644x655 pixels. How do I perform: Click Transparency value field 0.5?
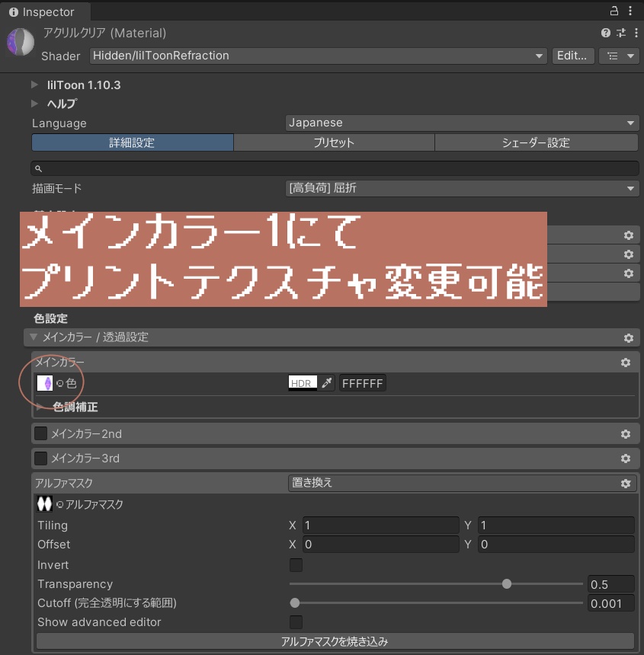[x=611, y=584]
